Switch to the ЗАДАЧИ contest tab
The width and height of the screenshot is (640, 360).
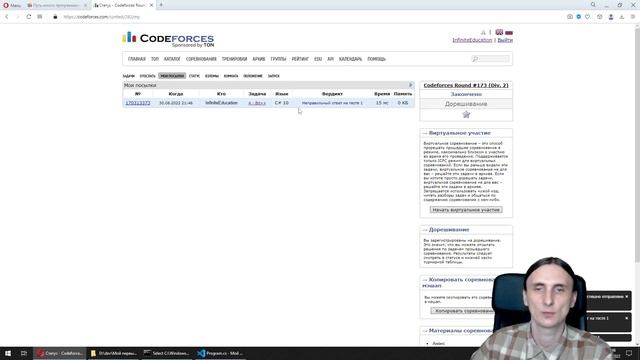[129, 76]
